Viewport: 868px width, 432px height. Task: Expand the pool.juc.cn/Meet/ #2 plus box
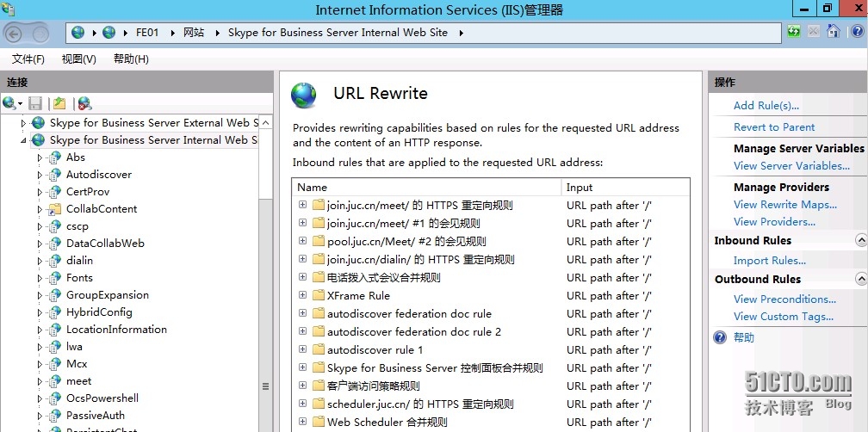click(302, 241)
